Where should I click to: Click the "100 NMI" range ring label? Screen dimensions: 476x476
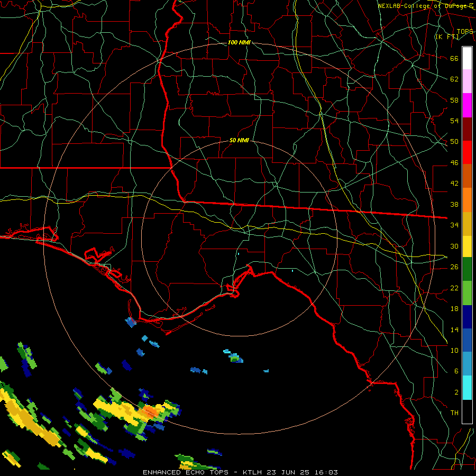pos(239,42)
